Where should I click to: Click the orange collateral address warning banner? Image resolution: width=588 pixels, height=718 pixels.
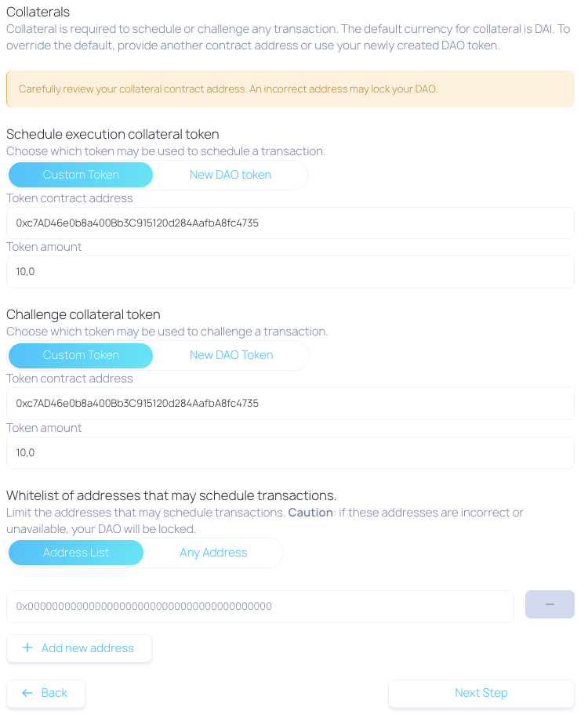[x=290, y=89]
